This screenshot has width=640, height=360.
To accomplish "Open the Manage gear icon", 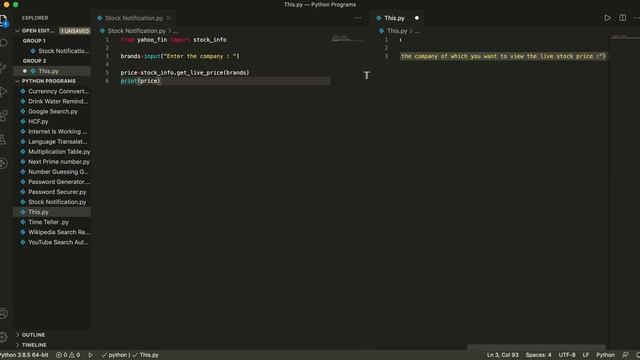I will coord(3,337).
